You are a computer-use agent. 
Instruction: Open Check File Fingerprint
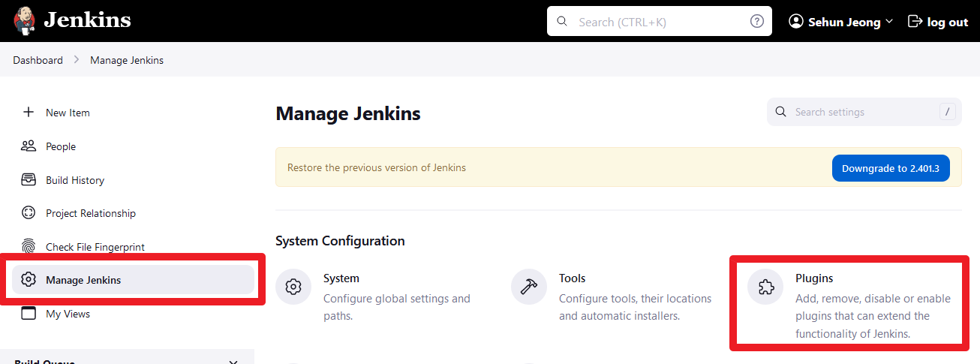click(x=95, y=247)
